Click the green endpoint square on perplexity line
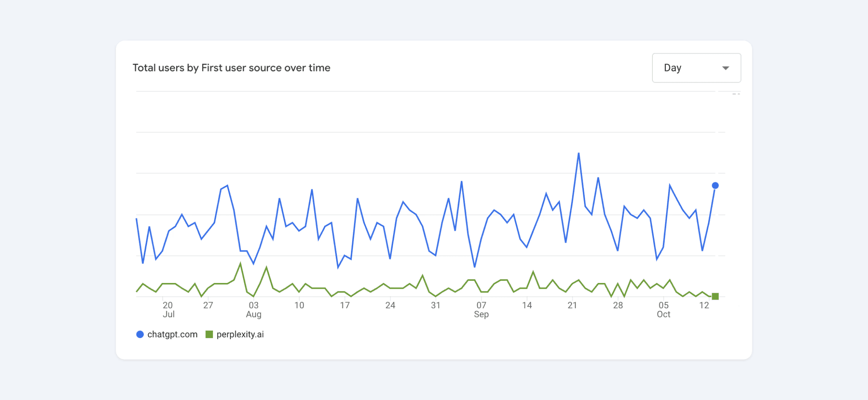This screenshot has width=868, height=400. [x=715, y=296]
